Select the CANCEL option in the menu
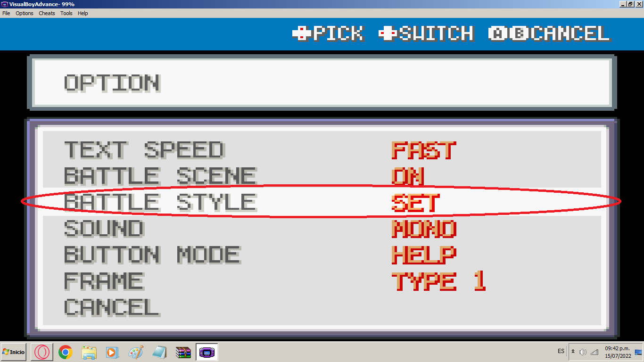 [112, 308]
